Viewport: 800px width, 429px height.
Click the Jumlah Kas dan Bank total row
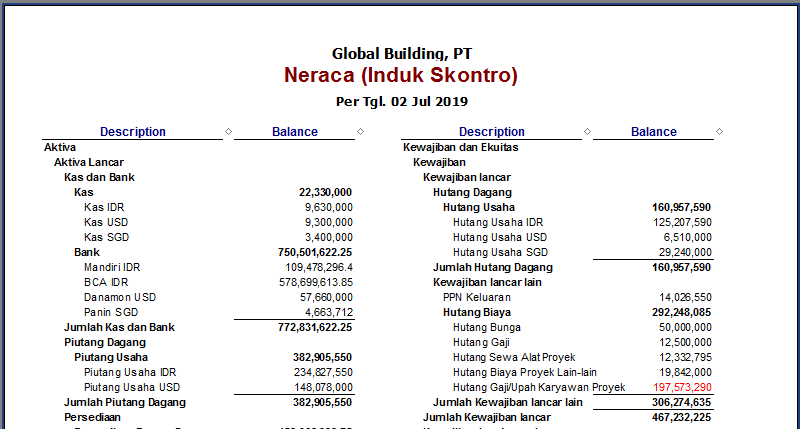(120, 327)
